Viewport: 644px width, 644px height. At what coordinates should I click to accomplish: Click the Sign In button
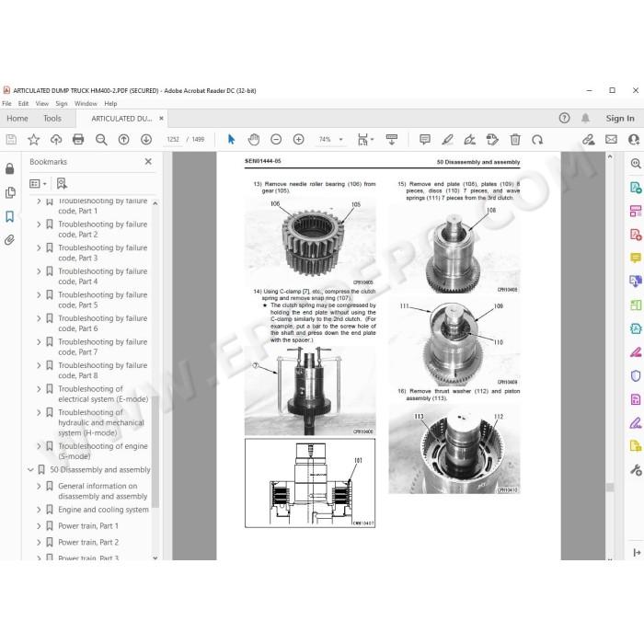(620, 119)
